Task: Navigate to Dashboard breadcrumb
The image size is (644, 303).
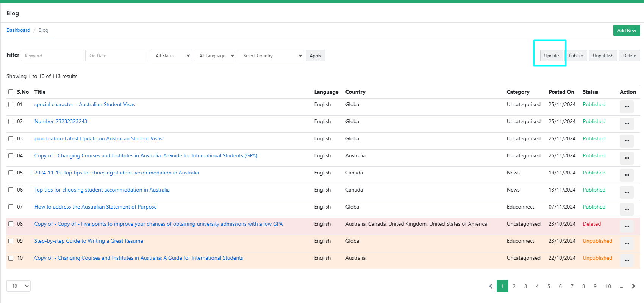Action: [x=18, y=30]
